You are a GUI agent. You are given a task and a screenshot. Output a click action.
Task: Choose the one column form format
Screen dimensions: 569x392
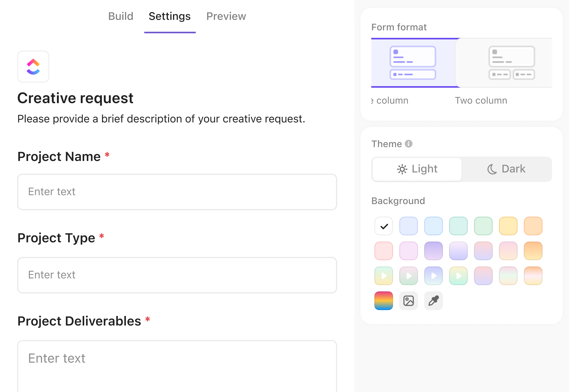tap(413, 63)
